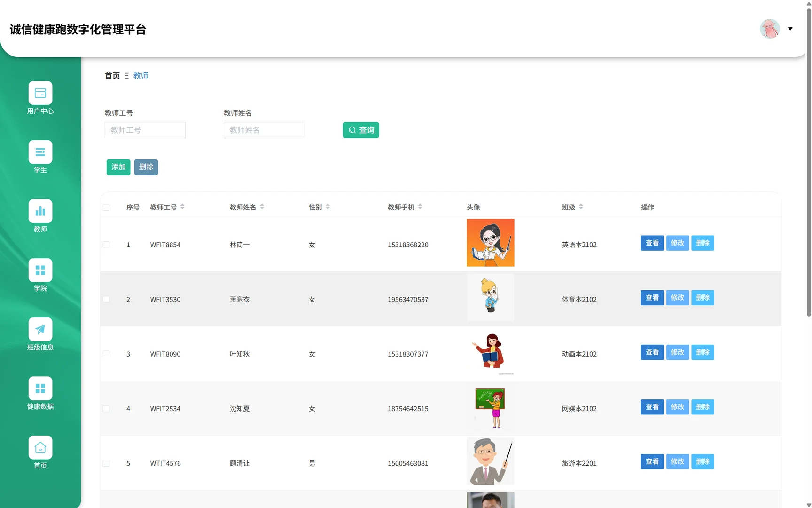The height and width of the screenshot is (508, 812).
Task: Click the batch 删除 button above the table
Action: point(146,167)
